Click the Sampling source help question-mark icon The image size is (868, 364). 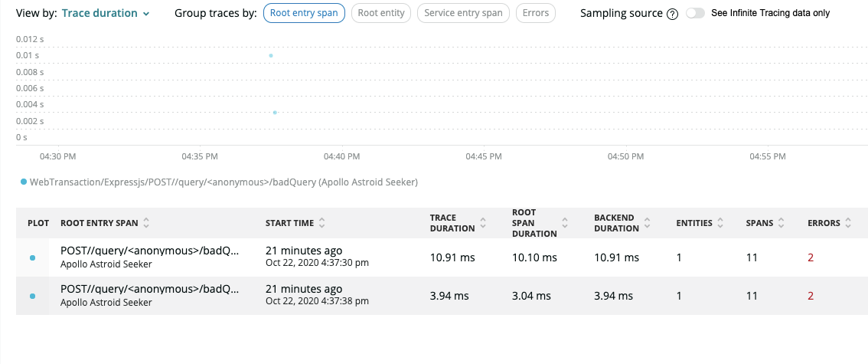pyautogui.click(x=673, y=14)
